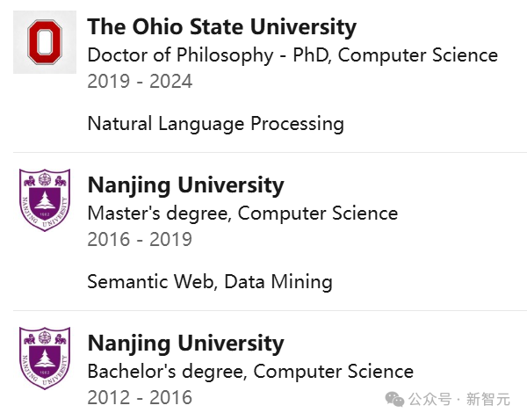527x420 pixels.
Task: Click Nanjing University logo beside Master's degree
Action: [45, 200]
